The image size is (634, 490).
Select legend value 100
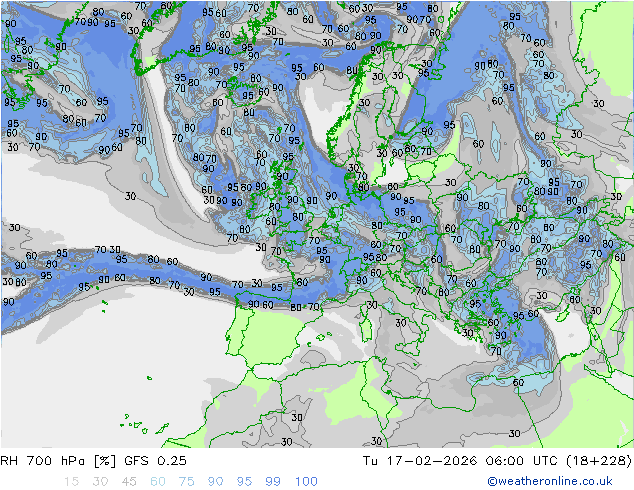[306, 482]
